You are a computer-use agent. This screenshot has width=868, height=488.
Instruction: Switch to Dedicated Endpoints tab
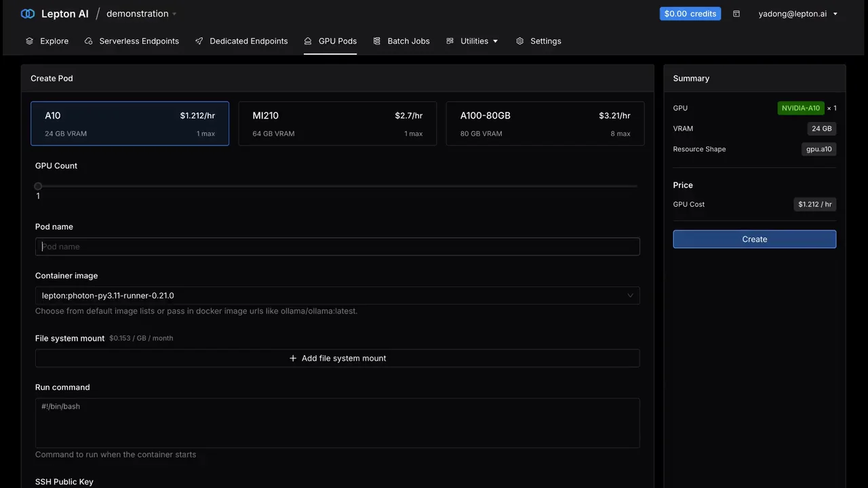(241, 41)
